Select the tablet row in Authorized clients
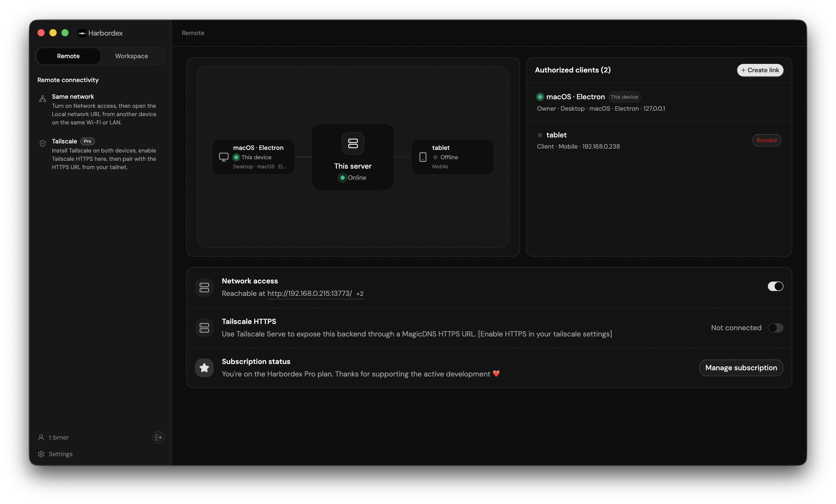The width and height of the screenshot is (836, 504). pos(659,140)
